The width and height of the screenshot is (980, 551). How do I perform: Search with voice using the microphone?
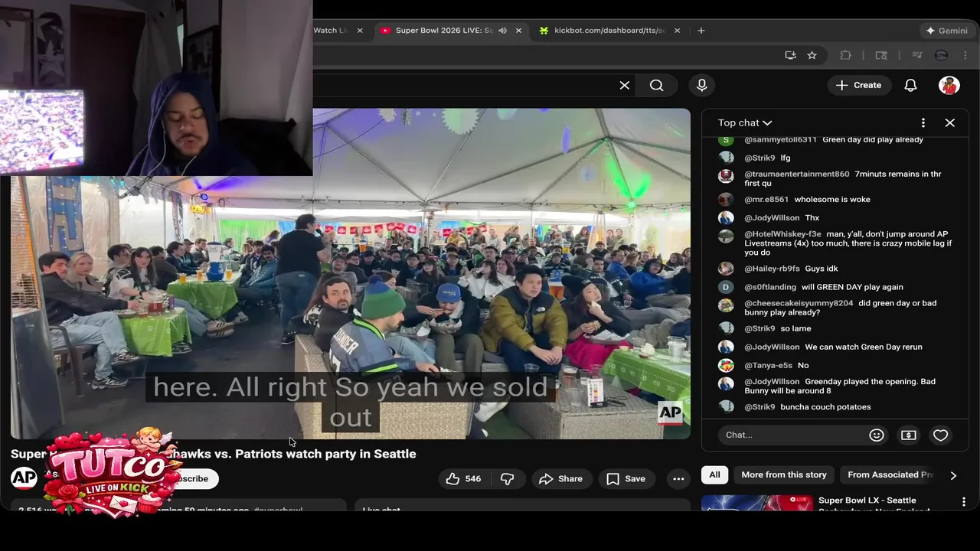click(702, 85)
